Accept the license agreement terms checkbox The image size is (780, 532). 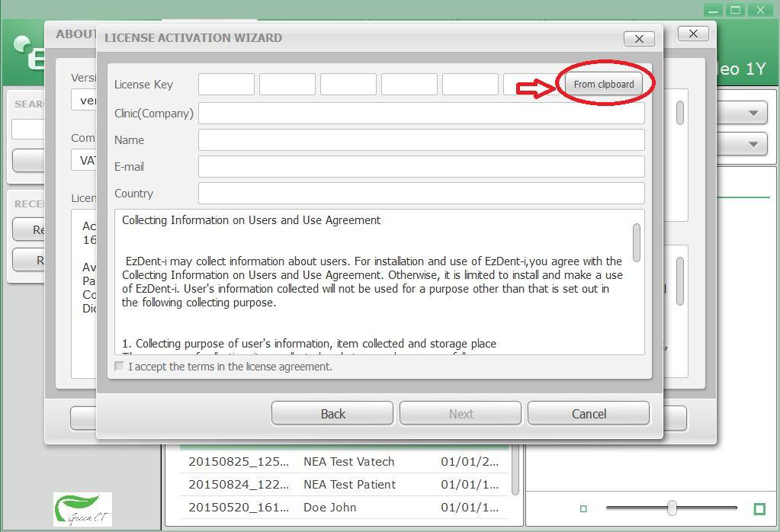point(120,367)
